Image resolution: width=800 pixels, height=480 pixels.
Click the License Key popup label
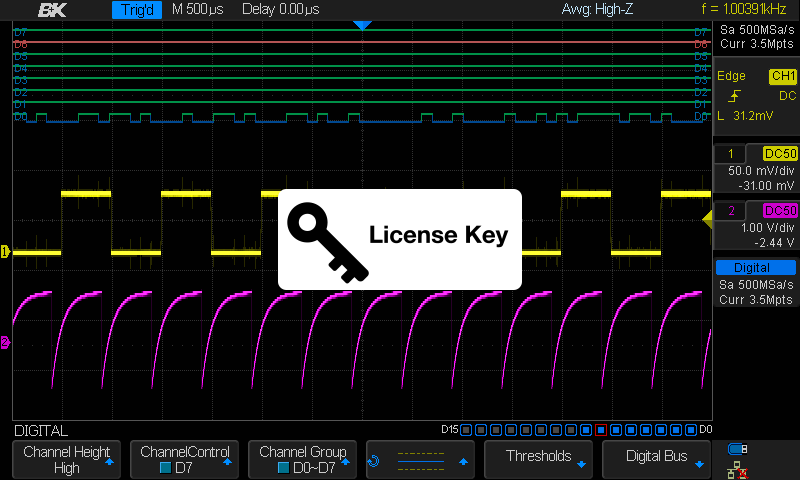coord(438,236)
